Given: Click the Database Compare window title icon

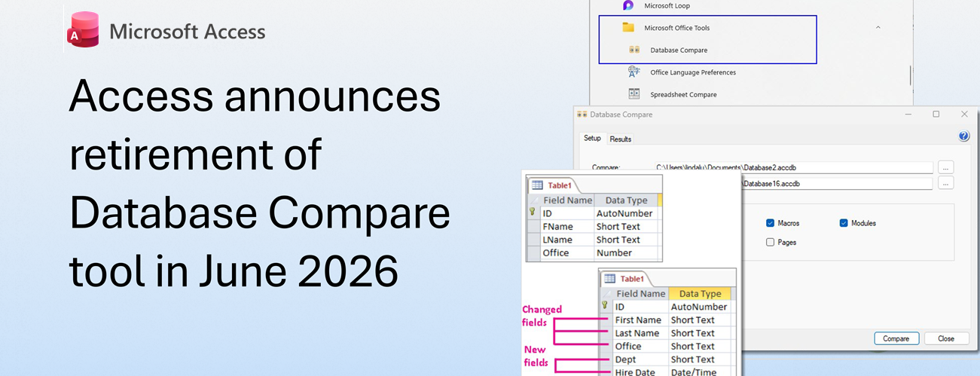Looking at the screenshot, I should point(582,115).
